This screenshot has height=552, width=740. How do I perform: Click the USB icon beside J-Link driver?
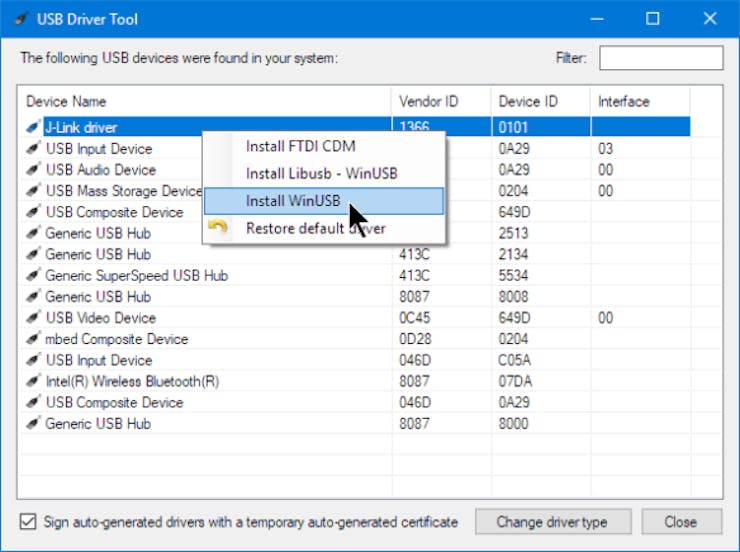34,128
